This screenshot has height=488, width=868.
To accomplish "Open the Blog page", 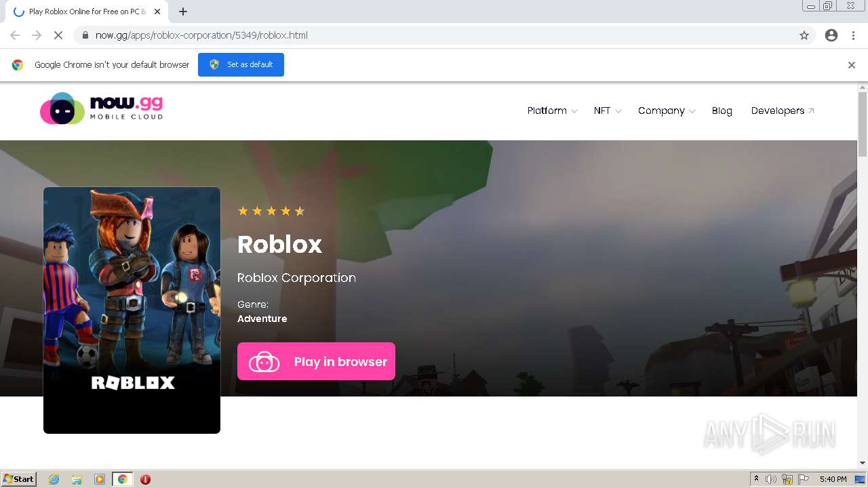I will tap(722, 110).
